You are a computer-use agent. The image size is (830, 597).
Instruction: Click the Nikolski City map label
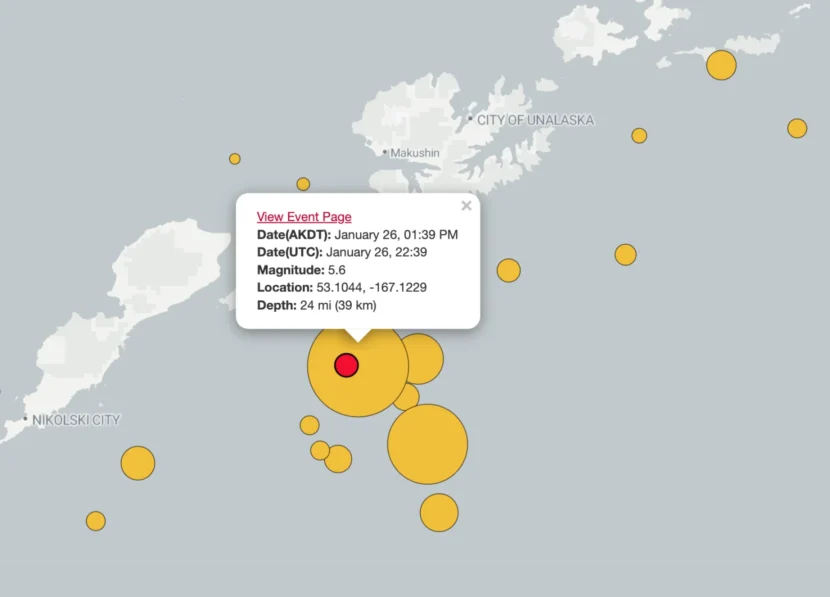point(76,420)
